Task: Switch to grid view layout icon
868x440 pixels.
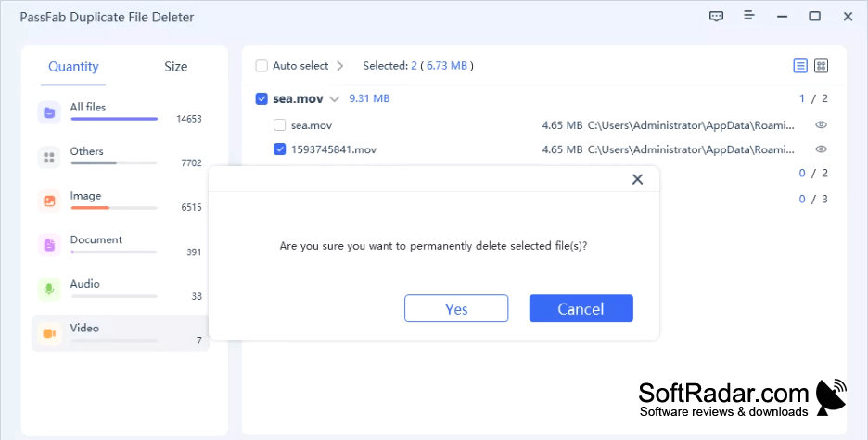Action: coord(822,66)
